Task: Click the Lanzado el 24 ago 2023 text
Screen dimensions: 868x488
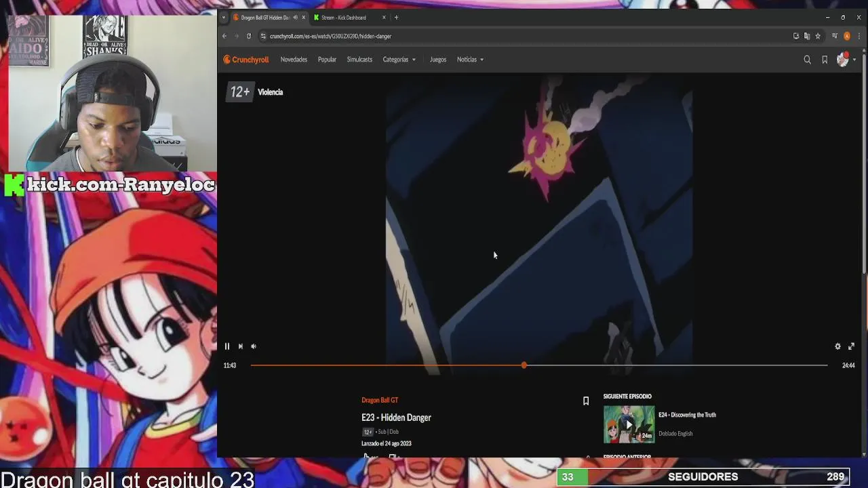Action: [x=387, y=444]
